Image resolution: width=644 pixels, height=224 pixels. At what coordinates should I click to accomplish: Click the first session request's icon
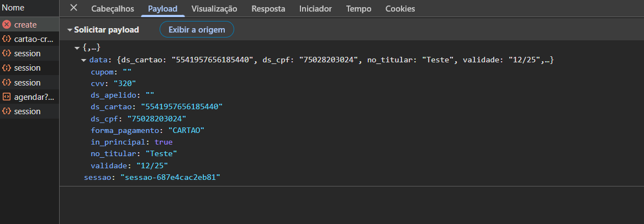click(7, 54)
